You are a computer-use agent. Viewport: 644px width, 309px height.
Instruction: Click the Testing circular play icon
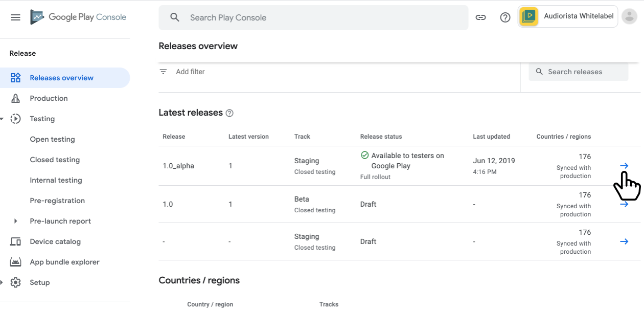click(16, 119)
